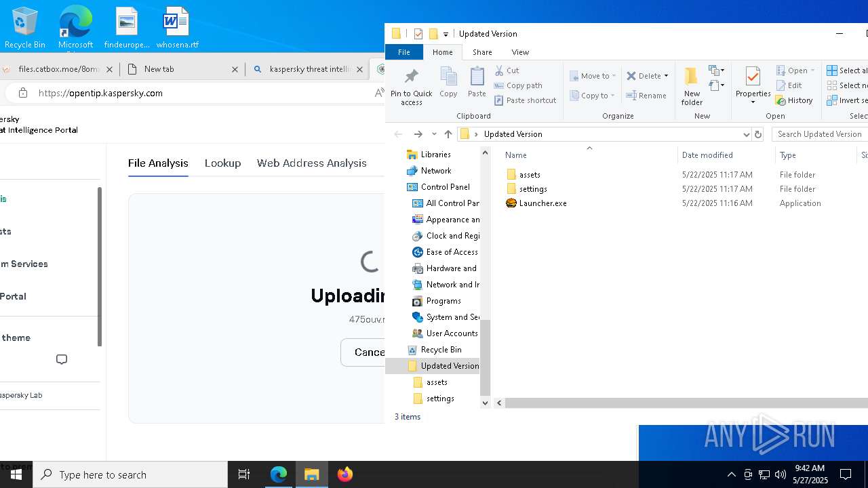Click File Explorer taskbar icon

click(312, 474)
